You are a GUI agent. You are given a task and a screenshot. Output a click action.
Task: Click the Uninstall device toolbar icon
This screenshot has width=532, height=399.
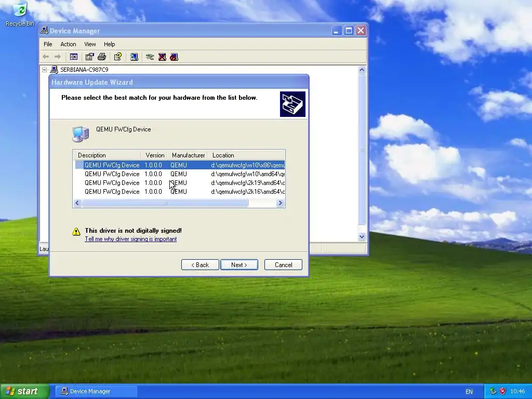162,57
